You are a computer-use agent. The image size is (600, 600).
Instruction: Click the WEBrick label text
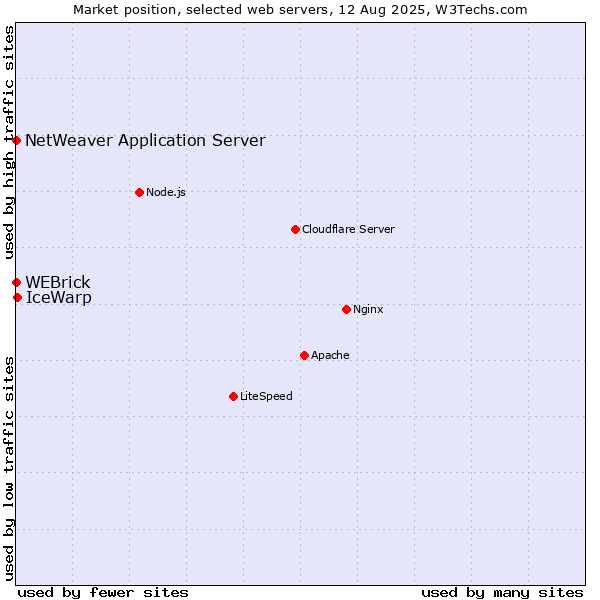pos(58,282)
